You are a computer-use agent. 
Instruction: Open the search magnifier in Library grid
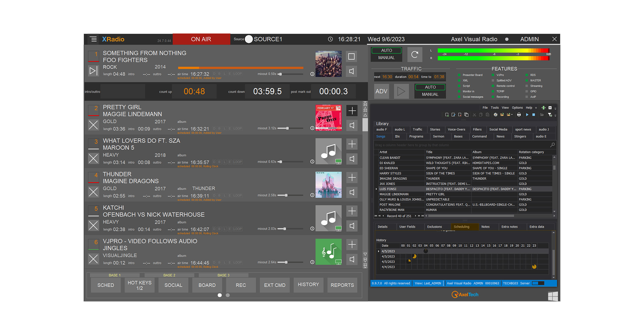[552, 145]
